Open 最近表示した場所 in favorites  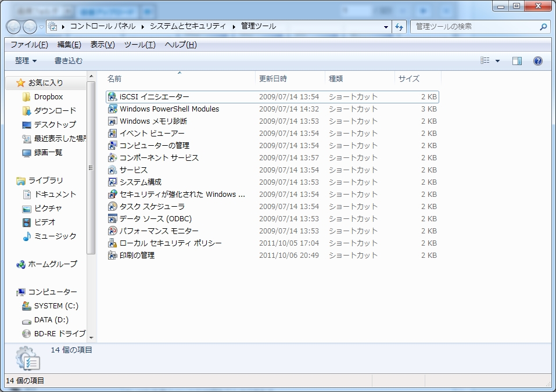[54, 139]
